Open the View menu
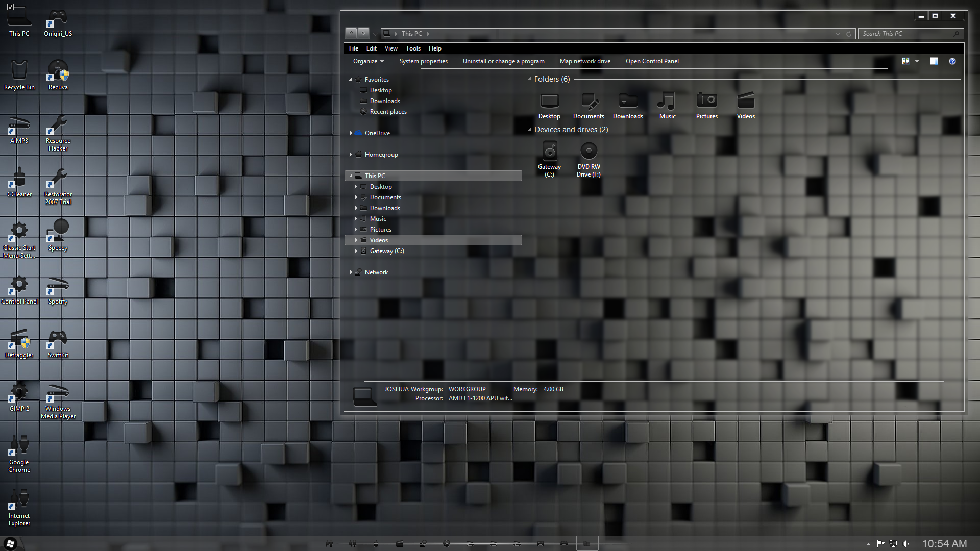The width and height of the screenshot is (980, 551). [x=391, y=48]
